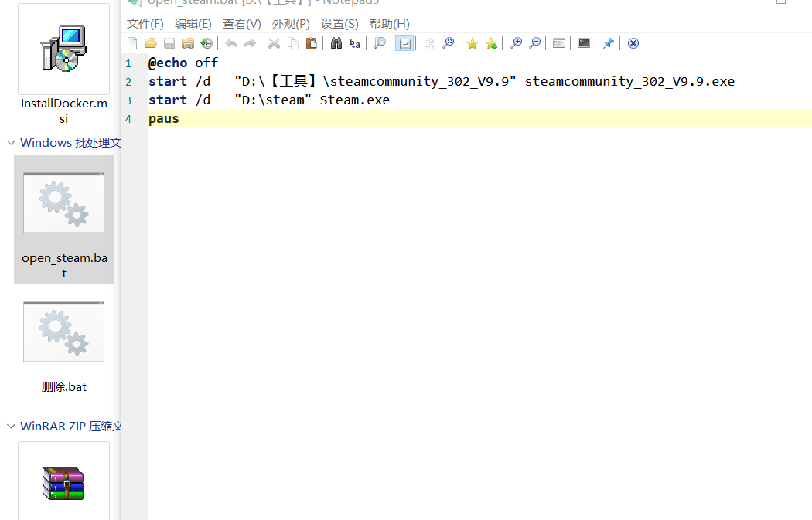Open the scheme list window icon

559,43
